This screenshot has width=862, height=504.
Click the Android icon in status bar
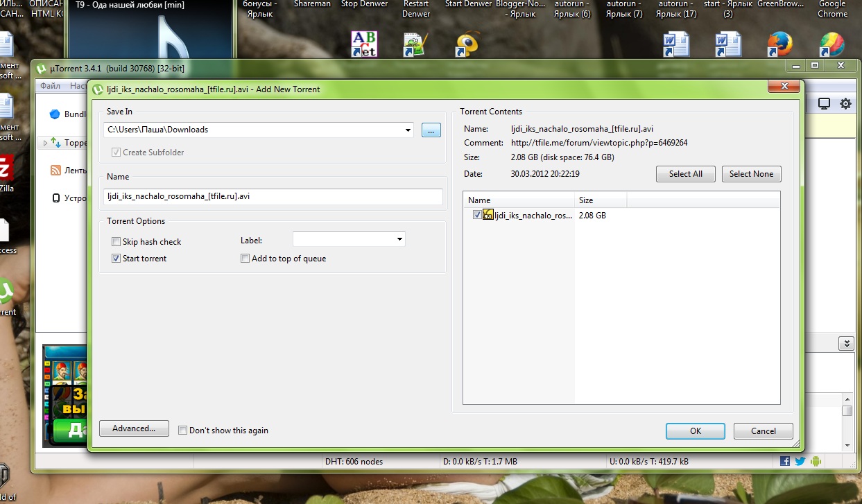816,461
